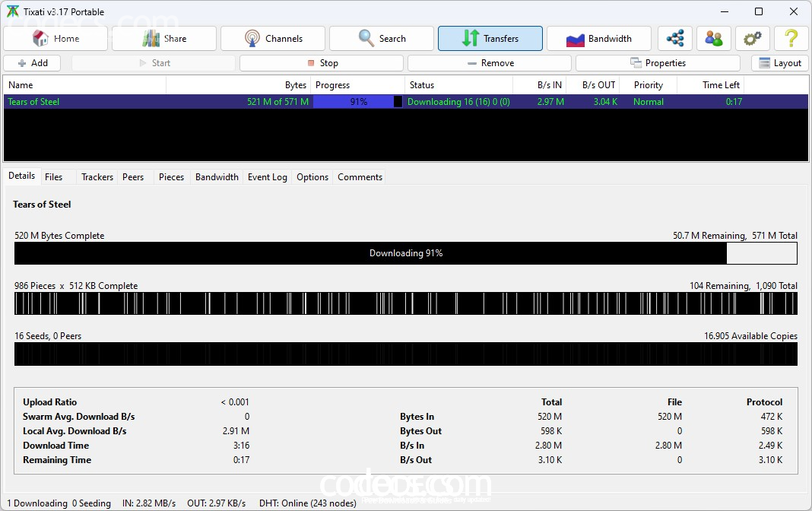Go to the Channels section
812x511 pixels.
pos(273,38)
